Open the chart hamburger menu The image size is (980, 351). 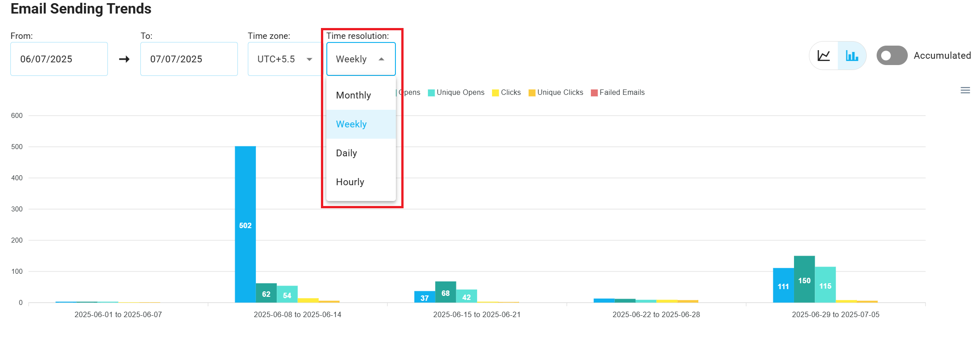[x=965, y=90]
